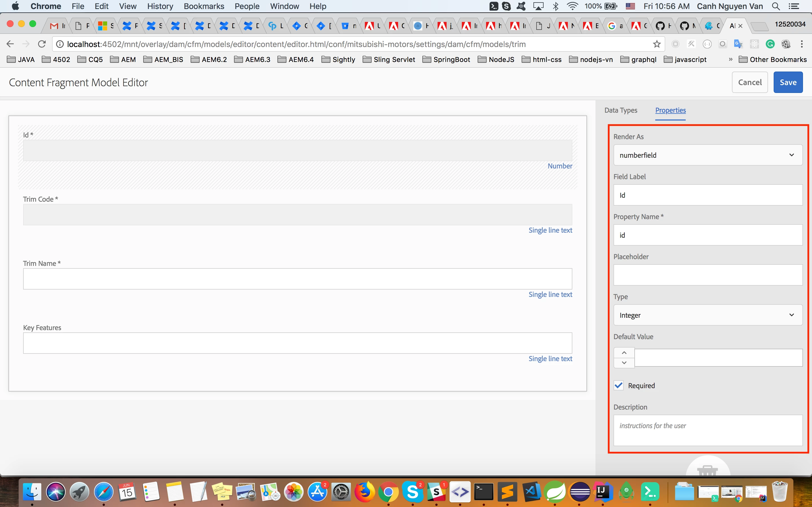Reload the page with refresh icon

[42, 44]
